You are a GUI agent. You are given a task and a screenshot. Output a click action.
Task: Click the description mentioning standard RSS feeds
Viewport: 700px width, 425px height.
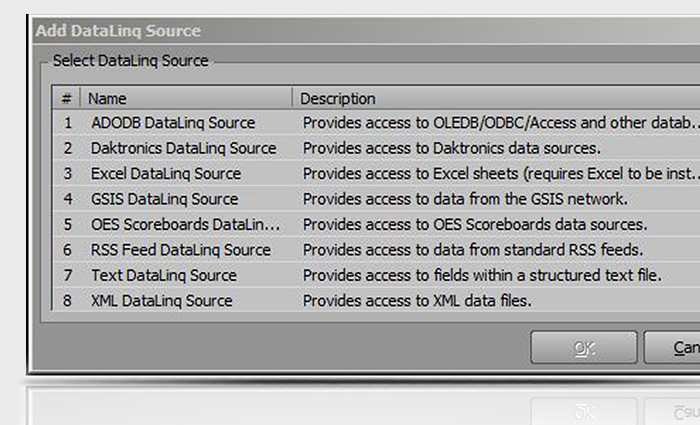click(472, 250)
